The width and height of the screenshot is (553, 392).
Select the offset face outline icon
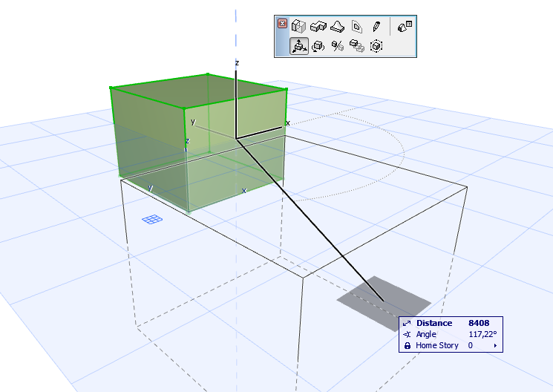coord(357,27)
